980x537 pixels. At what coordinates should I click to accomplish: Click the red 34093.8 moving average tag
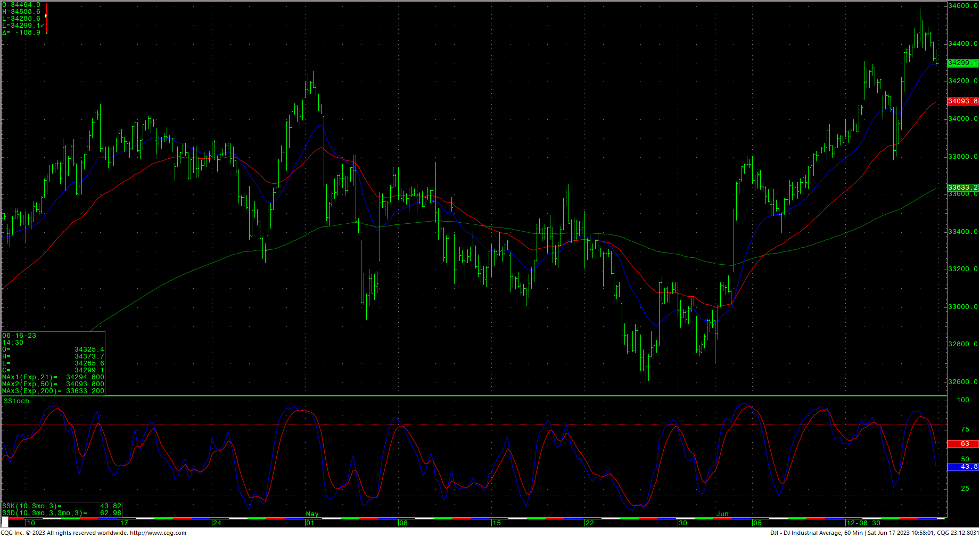click(x=962, y=101)
